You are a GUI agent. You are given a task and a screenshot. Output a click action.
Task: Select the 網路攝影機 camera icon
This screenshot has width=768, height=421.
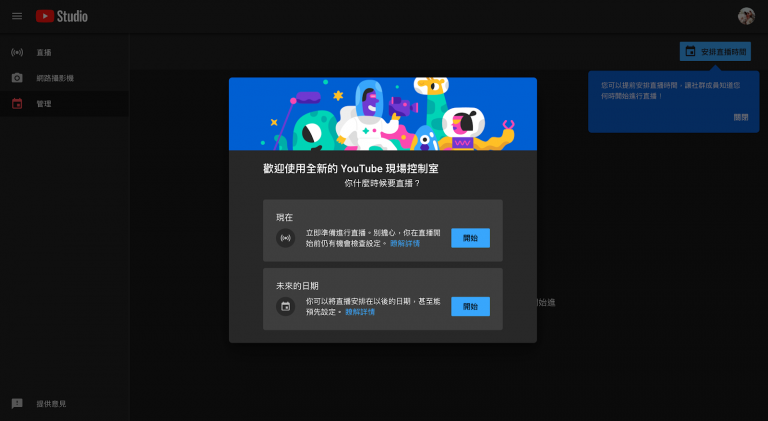coord(17,78)
